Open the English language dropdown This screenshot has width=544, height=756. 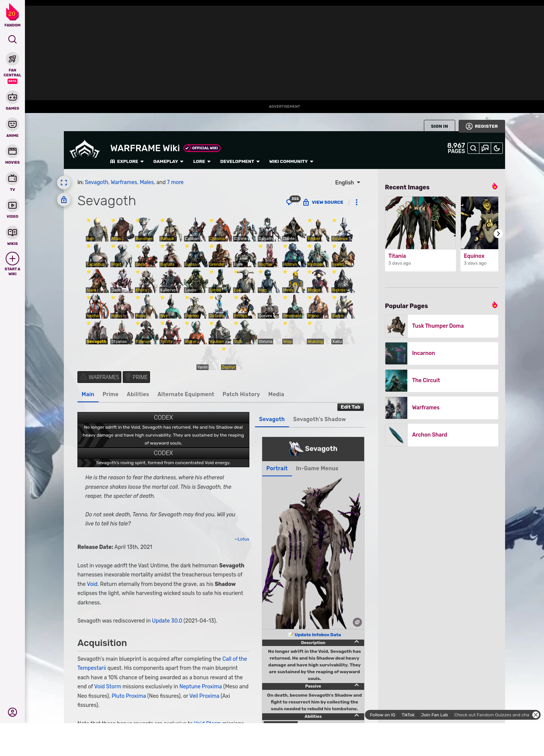(348, 183)
